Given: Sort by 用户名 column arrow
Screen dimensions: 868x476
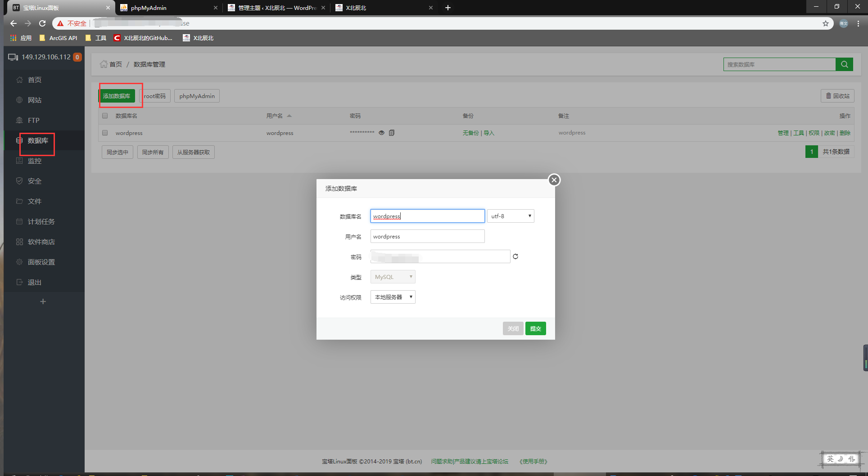Looking at the screenshot, I should coord(289,116).
